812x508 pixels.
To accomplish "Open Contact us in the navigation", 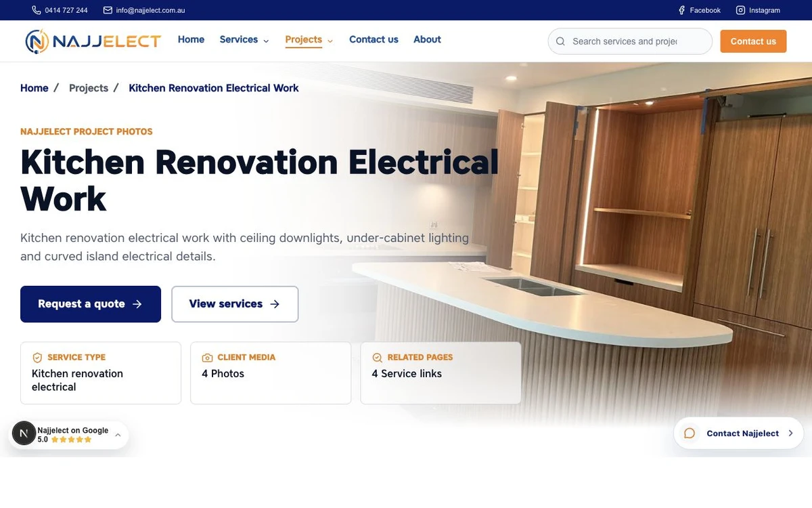I will [x=374, y=39].
